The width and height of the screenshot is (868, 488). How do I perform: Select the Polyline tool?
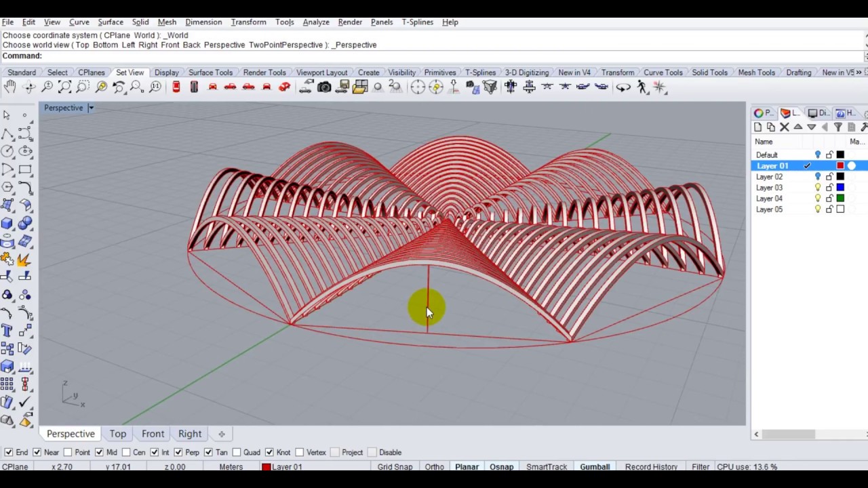pyautogui.click(x=7, y=133)
